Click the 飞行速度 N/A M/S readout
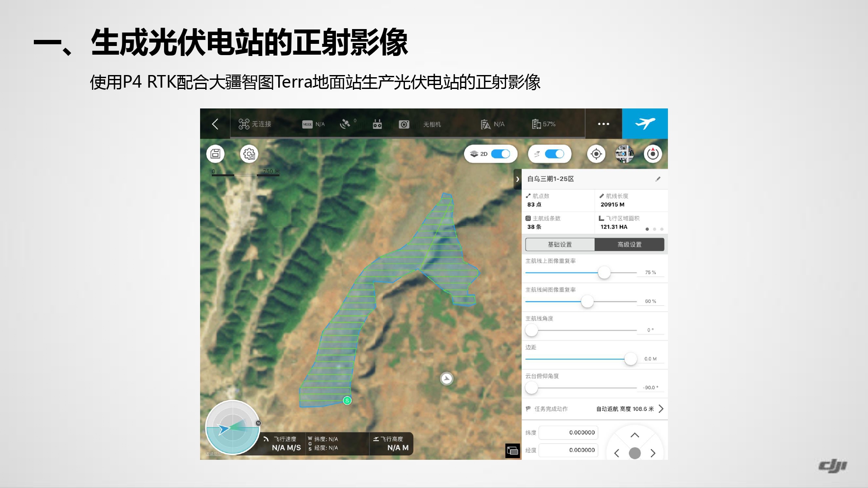The width and height of the screenshot is (868, 488). [284, 444]
